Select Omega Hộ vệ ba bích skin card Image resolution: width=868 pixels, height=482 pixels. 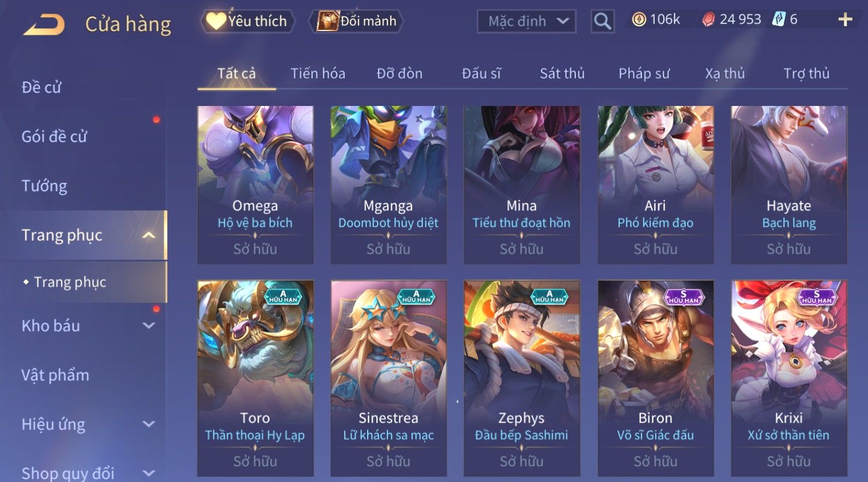pos(255,185)
